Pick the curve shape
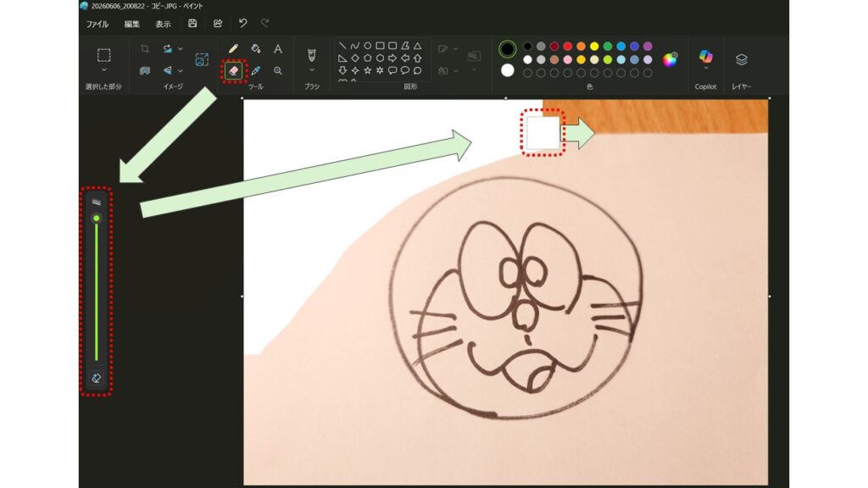The height and width of the screenshot is (488, 868). click(355, 46)
